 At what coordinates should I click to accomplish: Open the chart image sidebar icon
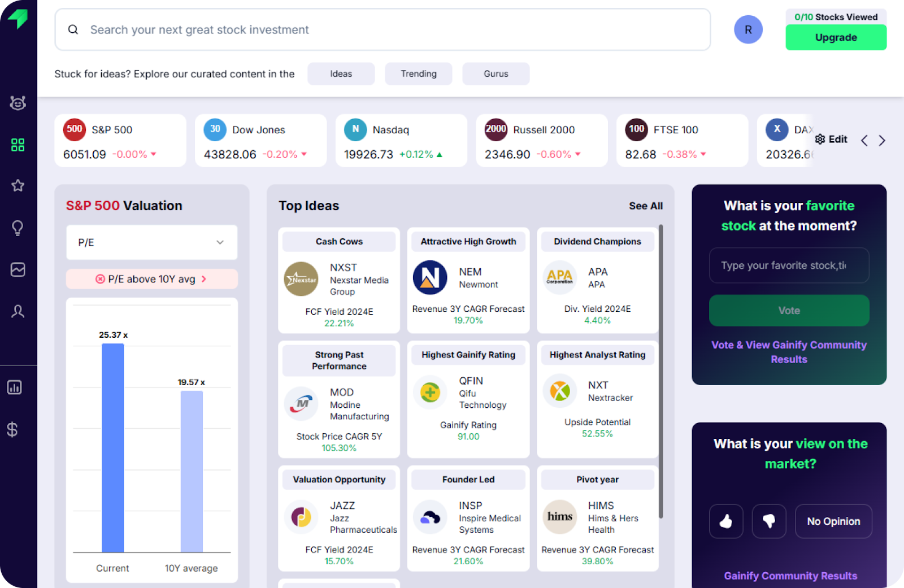[x=18, y=269]
